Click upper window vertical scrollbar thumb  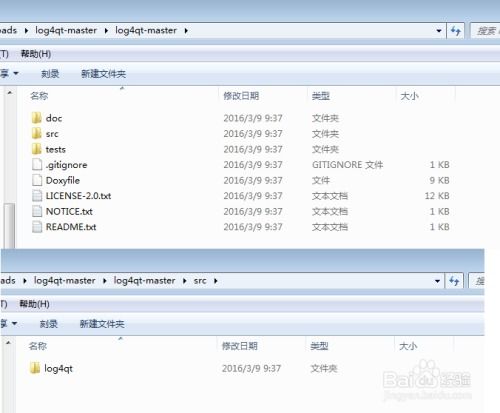[9, 225]
